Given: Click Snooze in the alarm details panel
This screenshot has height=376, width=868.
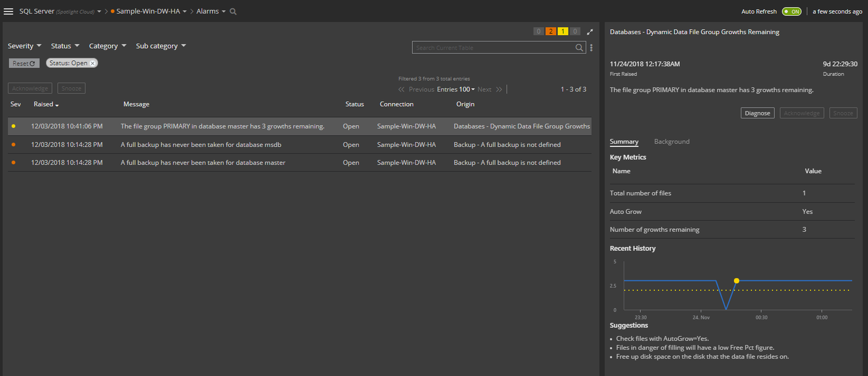Looking at the screenshot, I should [843, 113].
